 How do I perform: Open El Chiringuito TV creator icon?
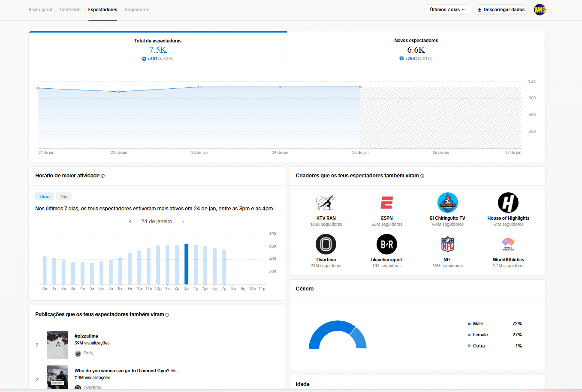(x=447, y=203)
